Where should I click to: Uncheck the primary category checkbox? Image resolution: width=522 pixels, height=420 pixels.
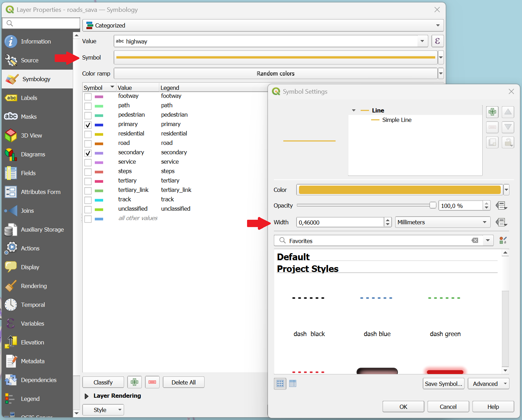click(x=88, y=125)
